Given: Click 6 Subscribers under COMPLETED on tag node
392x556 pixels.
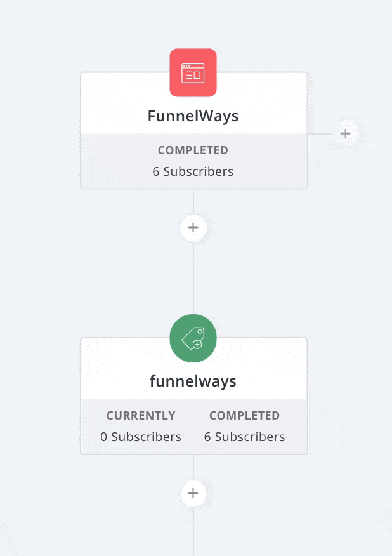Looking at the screenshot, I should (x=244, y=437).
